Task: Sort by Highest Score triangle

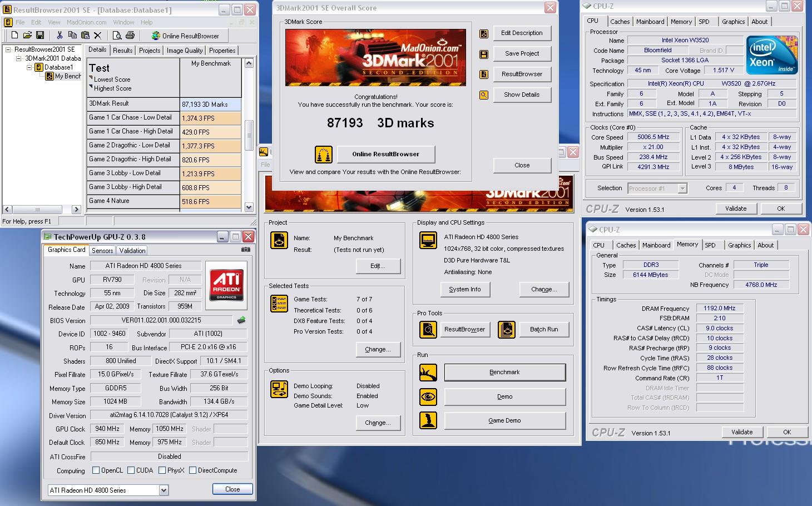Action: coord(91,87)
